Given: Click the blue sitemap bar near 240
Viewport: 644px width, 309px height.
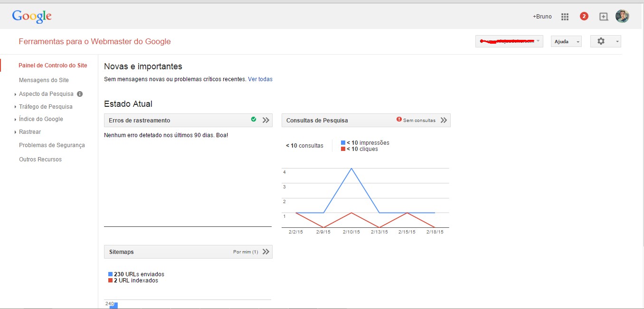Looking at the screenshot, I should click(x=114, y=306).
